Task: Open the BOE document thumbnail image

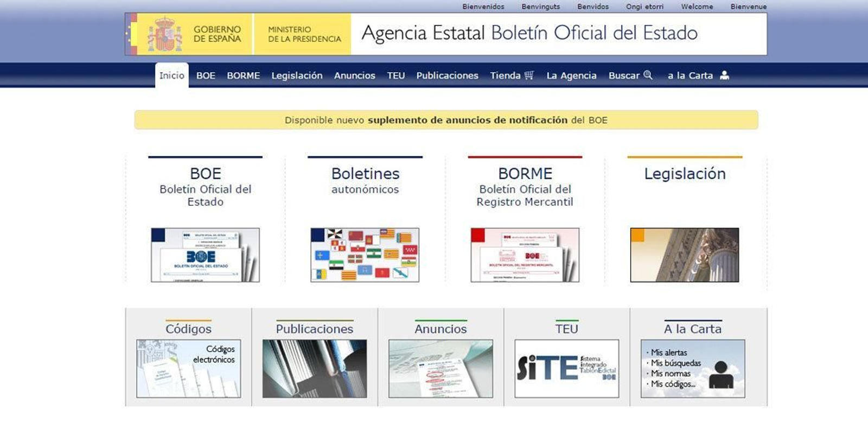Action: (x=205, y=255)
